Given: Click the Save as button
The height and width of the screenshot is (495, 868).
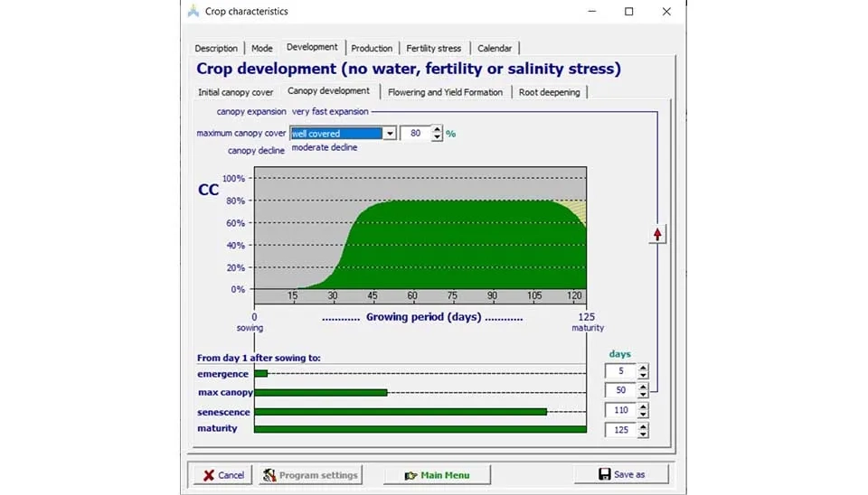Looking at the screenshot, I should coord(621,474).
